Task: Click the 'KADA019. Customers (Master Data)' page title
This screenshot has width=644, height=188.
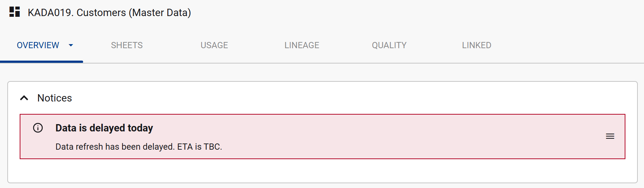Action: tap(109, 12)
